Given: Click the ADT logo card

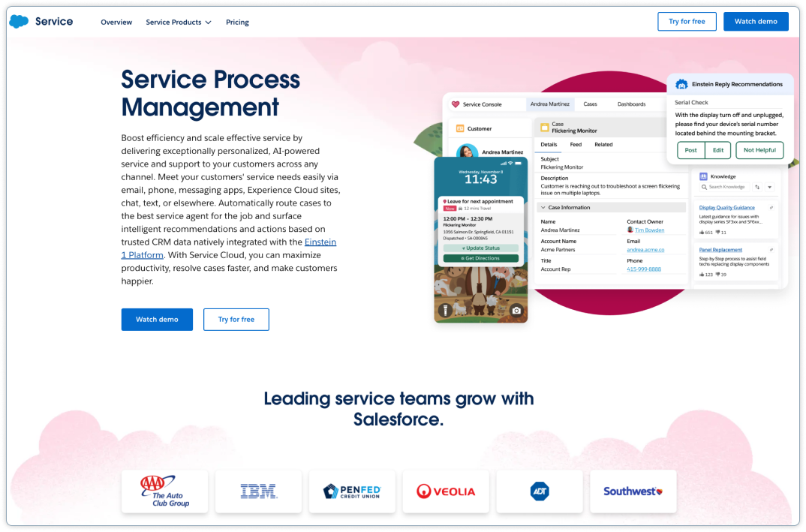Looking at the screenshot, I should (540, 491).
